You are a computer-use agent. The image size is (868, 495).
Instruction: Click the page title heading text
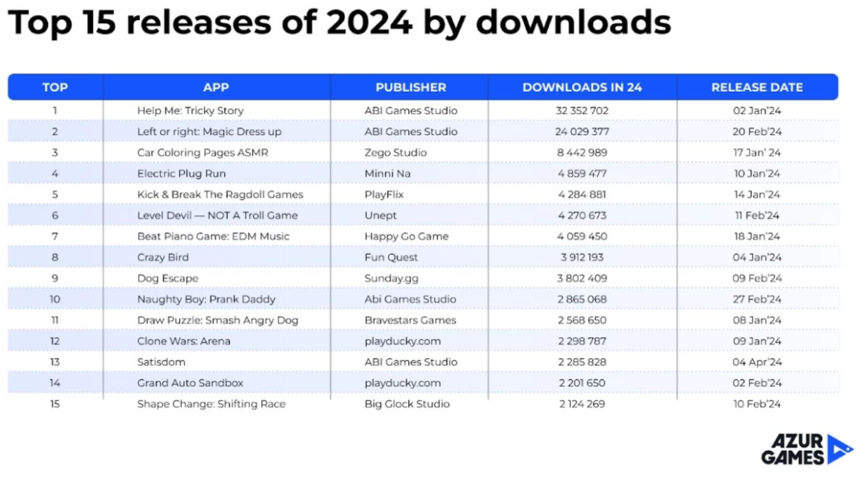tap(339, 22)
